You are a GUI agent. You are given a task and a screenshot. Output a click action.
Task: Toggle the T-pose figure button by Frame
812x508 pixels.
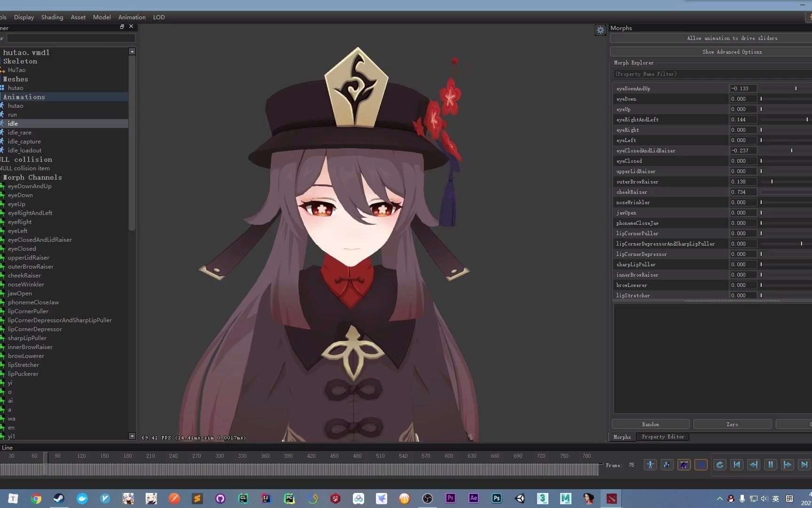coord(650,465)
